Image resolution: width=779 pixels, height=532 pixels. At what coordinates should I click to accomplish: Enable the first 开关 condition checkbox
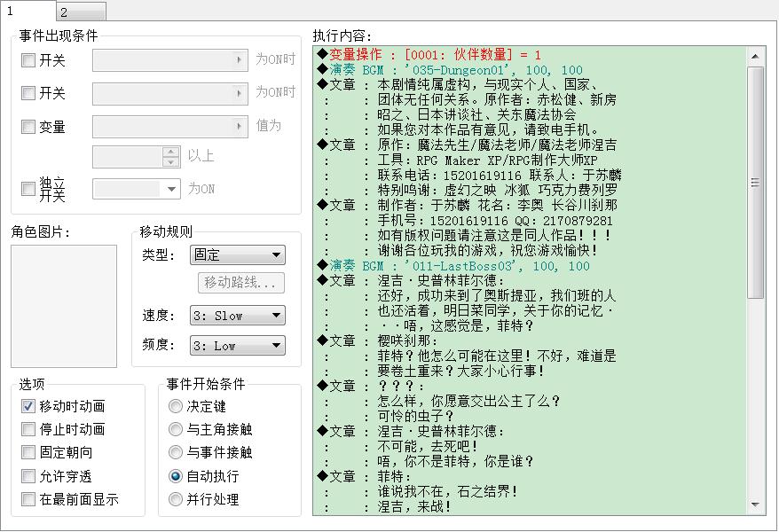point(28,60)
